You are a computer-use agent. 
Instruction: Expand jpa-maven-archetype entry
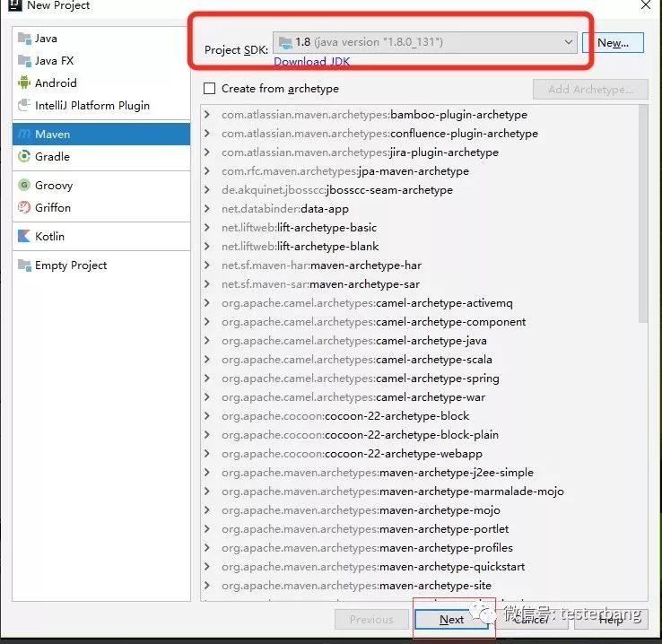coord(207,171)
